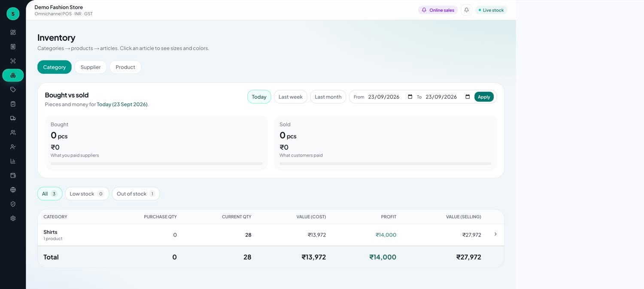Click the Value (Cost) column header

pos(311,217)
